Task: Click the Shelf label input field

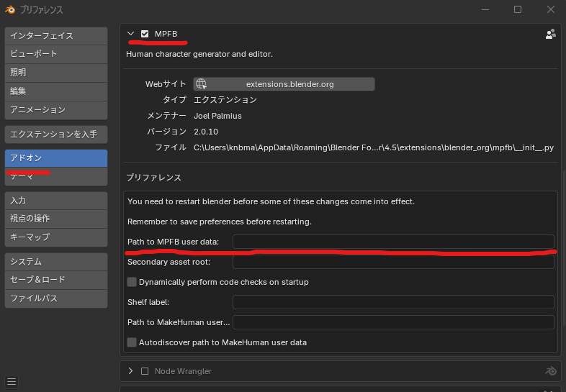Action: (393, 302)
